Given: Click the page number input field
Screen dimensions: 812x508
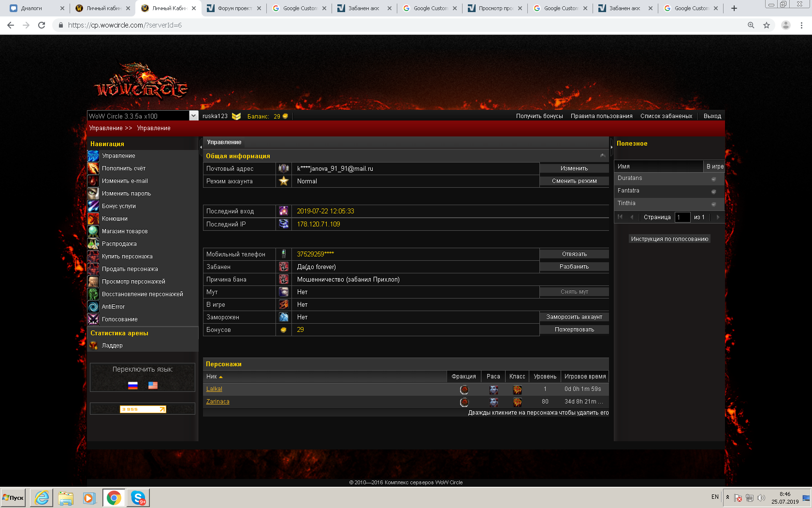Looking at the screenshot, I should [x=682, y=217].
